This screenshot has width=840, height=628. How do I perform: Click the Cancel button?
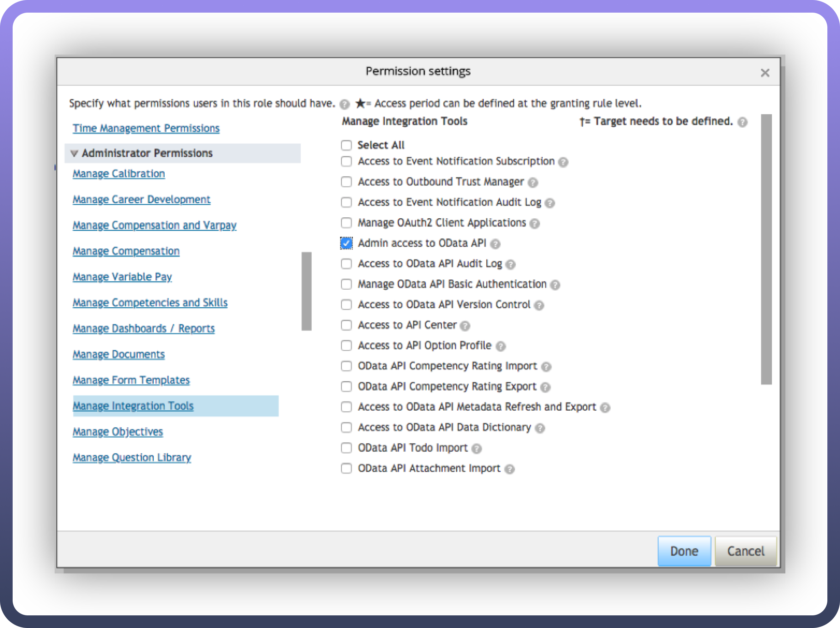746,551
